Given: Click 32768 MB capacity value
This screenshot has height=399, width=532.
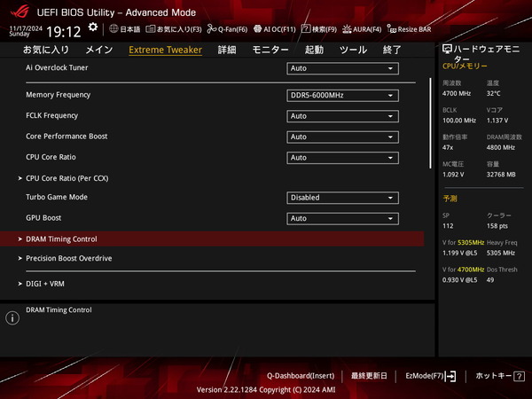Looking at the screenshot, I should point(501,175).
